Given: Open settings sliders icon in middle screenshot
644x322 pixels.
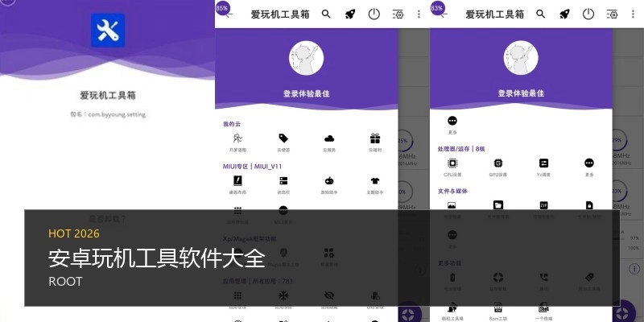Looking at the screenshot, I should (398, 14).
